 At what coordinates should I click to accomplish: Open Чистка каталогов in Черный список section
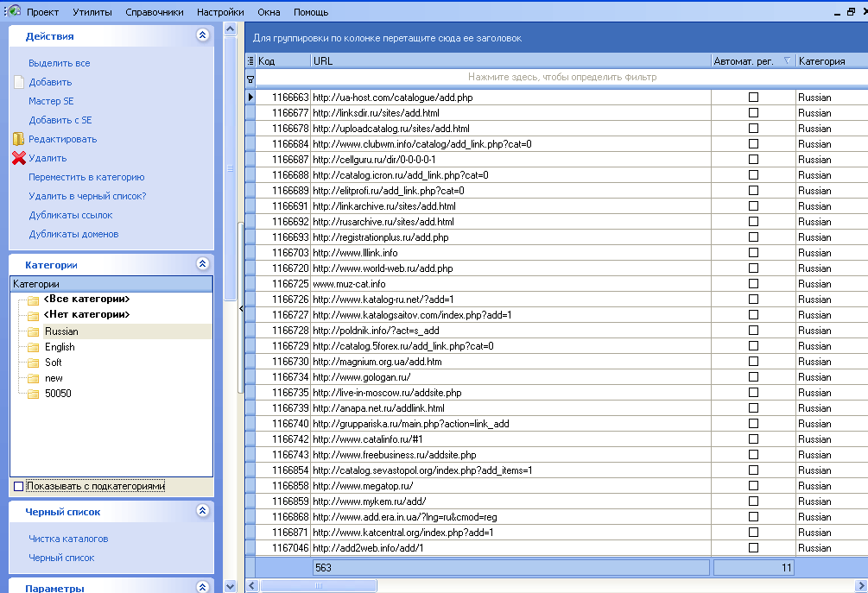pos(68,538)
